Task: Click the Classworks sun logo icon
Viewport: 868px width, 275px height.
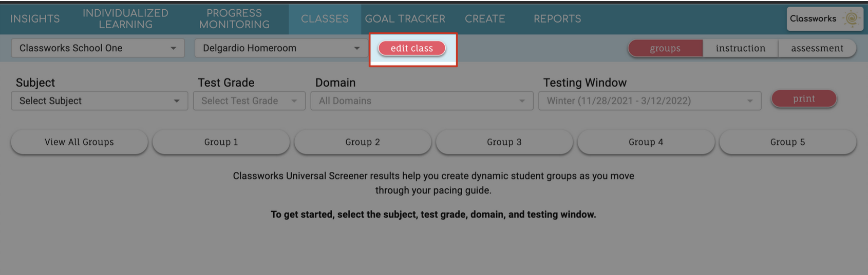Action: 852,18
